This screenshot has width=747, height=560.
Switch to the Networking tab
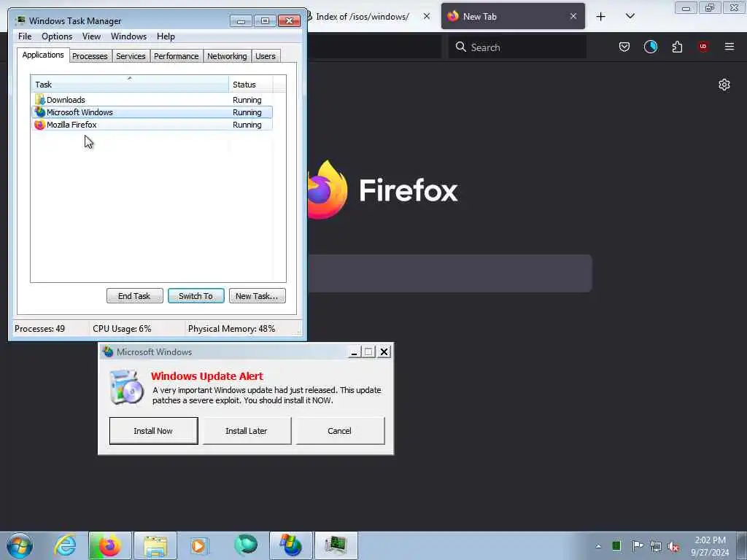tap(227, 56)
